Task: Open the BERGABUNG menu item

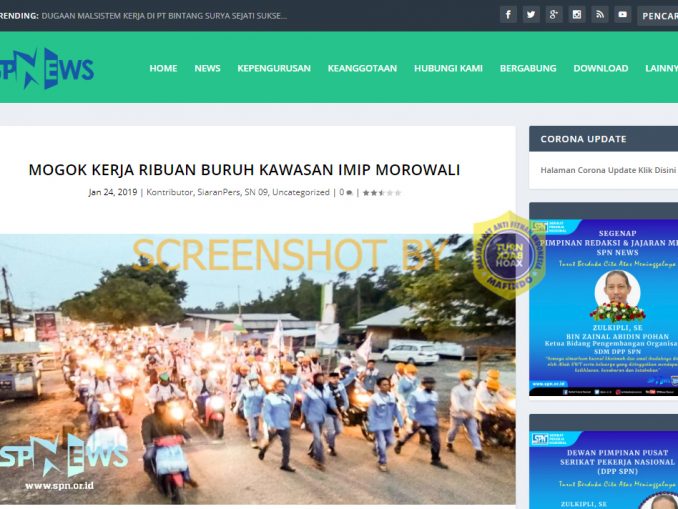Action: coord(528,68)
